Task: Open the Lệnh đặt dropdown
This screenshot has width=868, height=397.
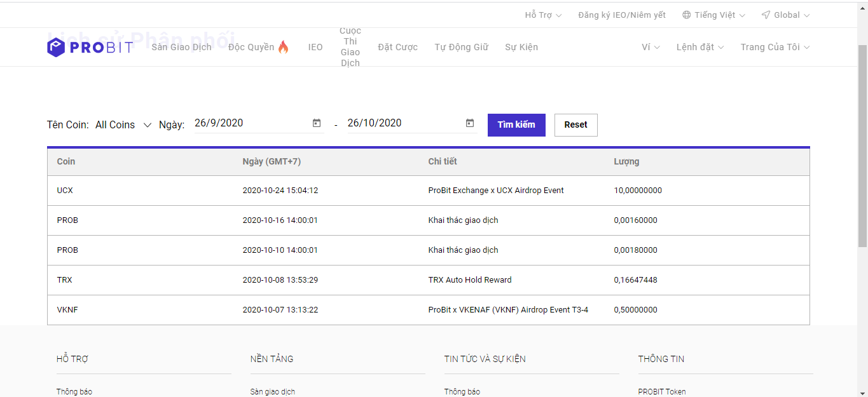Action: click(x=699, y=47)
